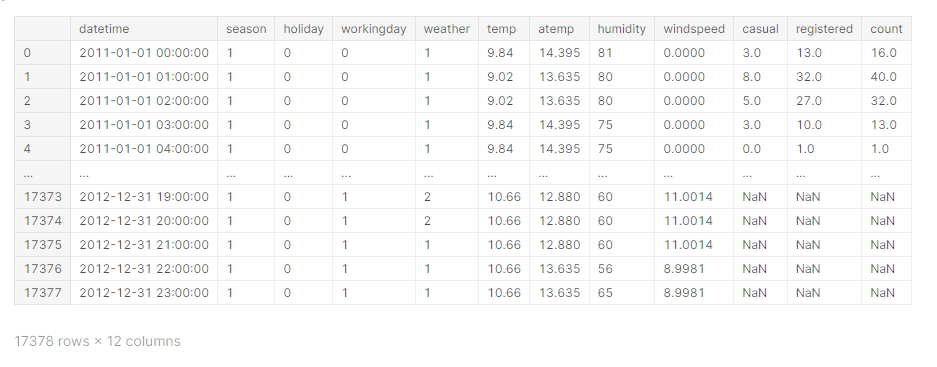Click row index 17377
The height and width of the screenshot is (367, 937).
[42, 292]
